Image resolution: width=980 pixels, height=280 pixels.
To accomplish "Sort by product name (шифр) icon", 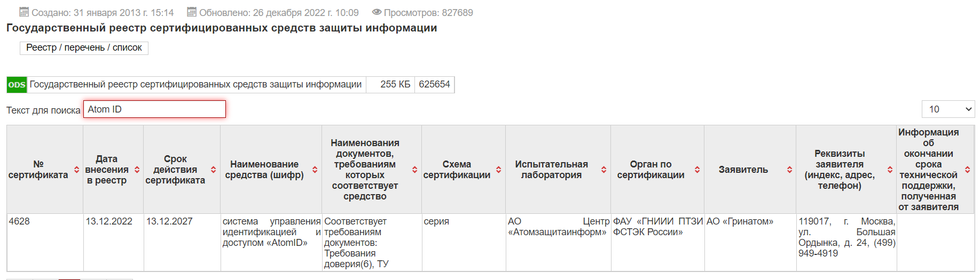I will [315, 170].
